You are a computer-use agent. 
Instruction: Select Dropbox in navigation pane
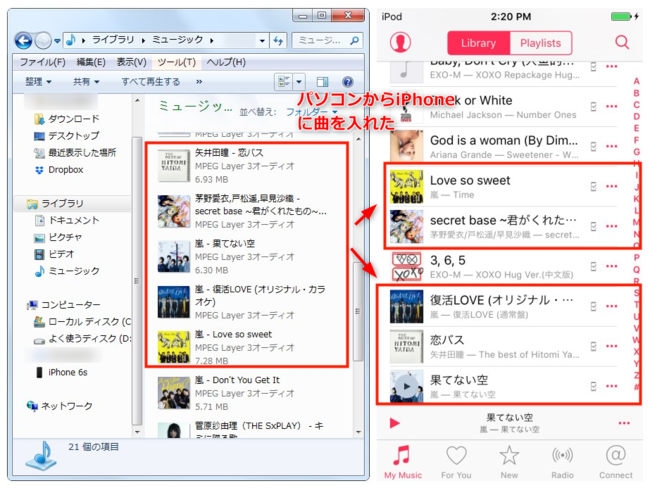click(x=59, y=170)
